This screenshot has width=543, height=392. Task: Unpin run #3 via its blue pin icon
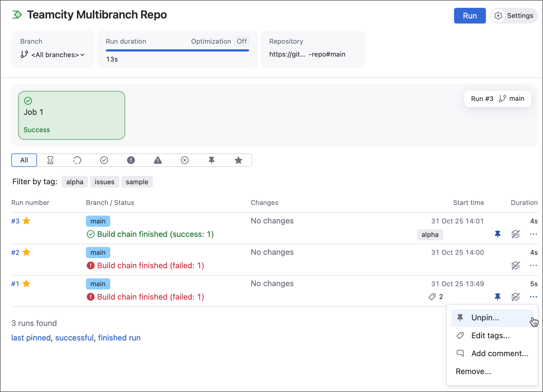498,234
